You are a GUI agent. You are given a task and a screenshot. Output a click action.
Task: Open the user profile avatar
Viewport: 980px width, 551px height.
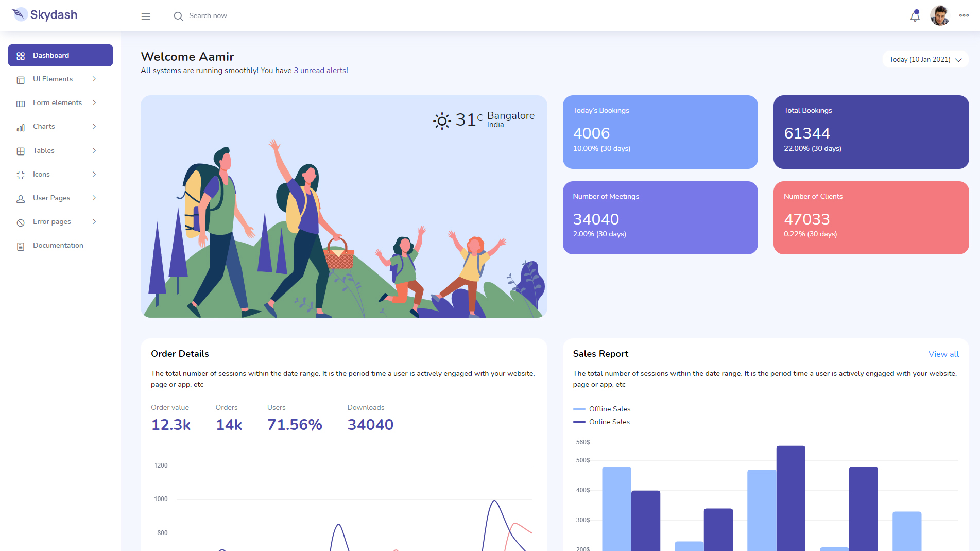(939, 15)
